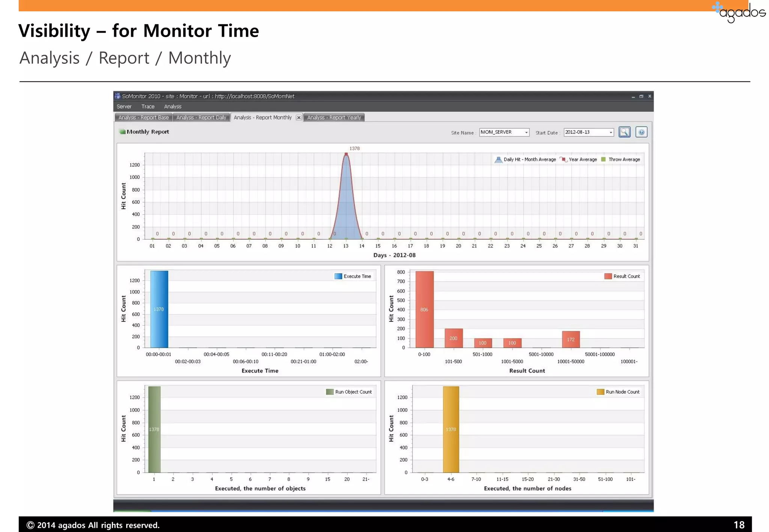This screenshot has width=769, height=532.
Task: Click the SoMonitor app icon in title bar
Action: 118,96
